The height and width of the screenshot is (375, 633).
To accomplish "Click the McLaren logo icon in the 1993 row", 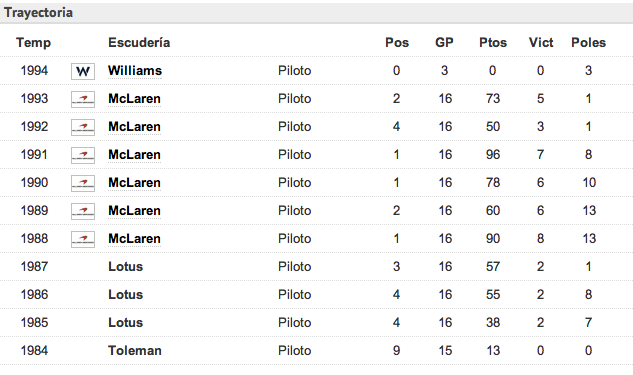I will point(83,99).
